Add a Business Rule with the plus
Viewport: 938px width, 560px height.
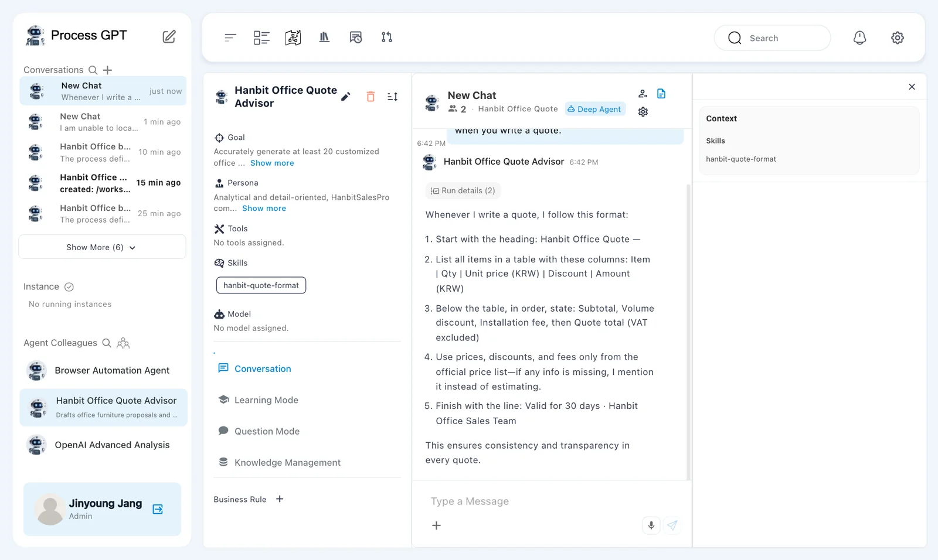pyautogui.click(x=280, y=499)
